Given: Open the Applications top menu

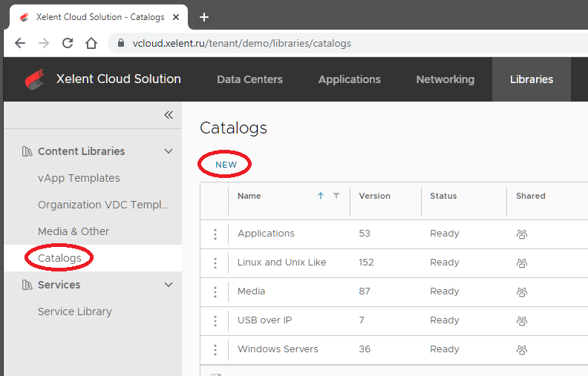Looking at the screenshot, I should point(350,79).
